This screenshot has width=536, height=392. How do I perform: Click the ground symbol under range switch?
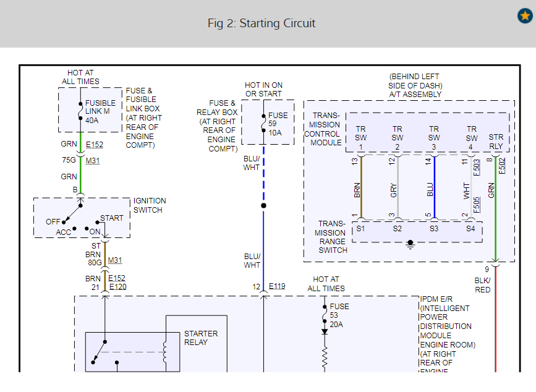point(411,244)
